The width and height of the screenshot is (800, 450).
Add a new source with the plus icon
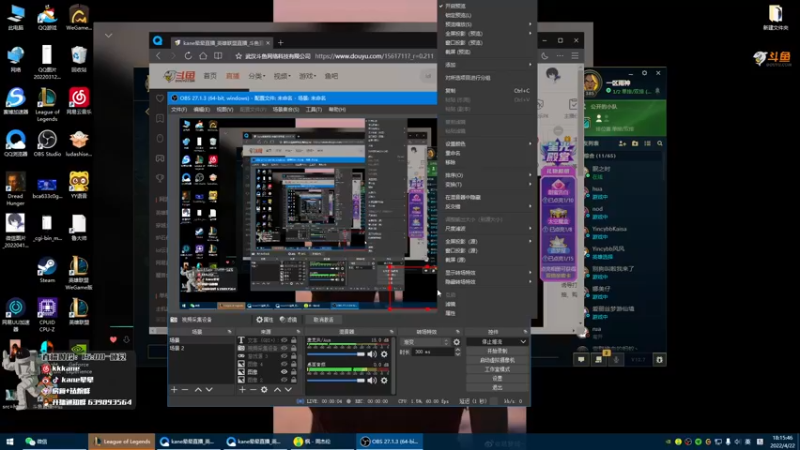coord(242,390)
